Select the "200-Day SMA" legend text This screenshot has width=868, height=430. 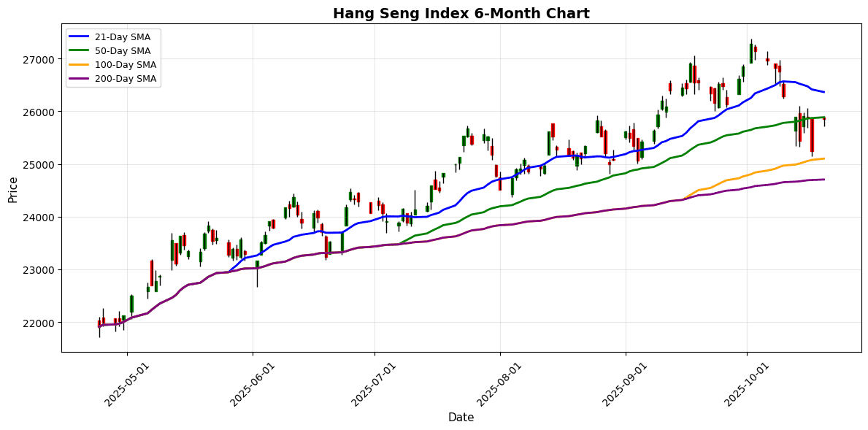(127, 79)
